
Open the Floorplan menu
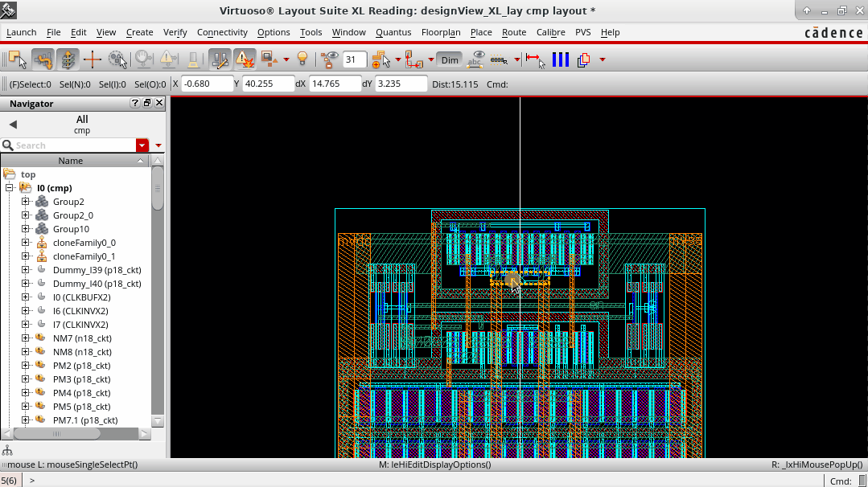pos(441,32)
